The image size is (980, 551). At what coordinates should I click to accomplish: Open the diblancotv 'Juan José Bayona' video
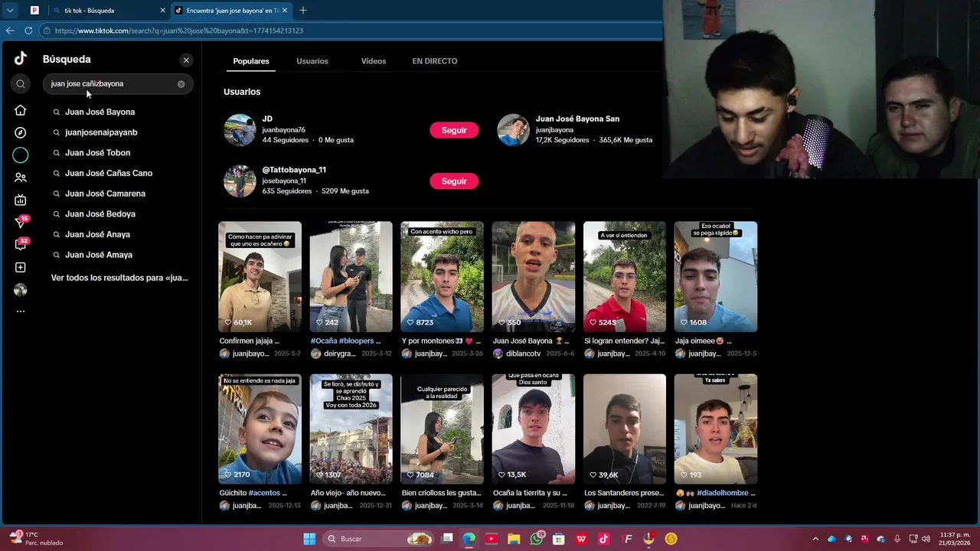pyautogui.click(x=534, y=277)
